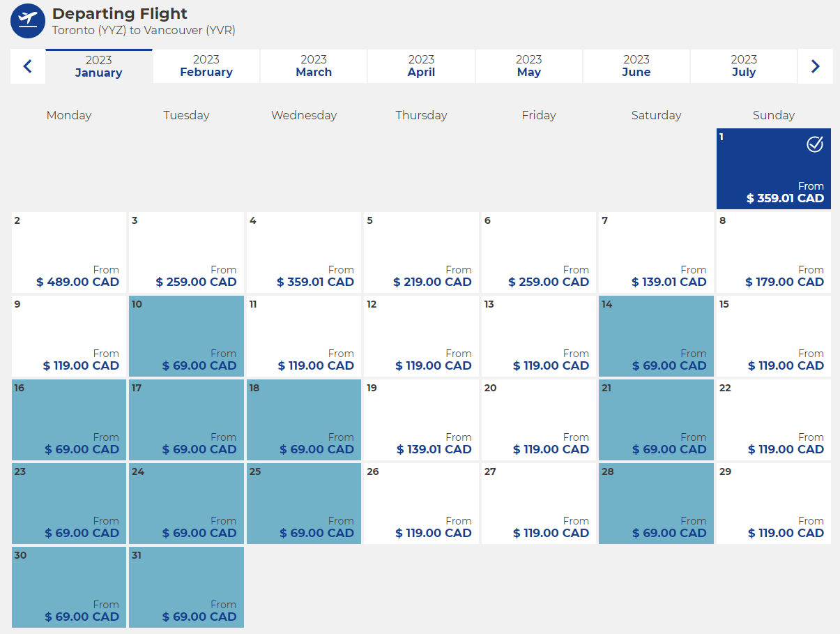Choose January 7 at $139.01 CAD

tap(656, 252)
